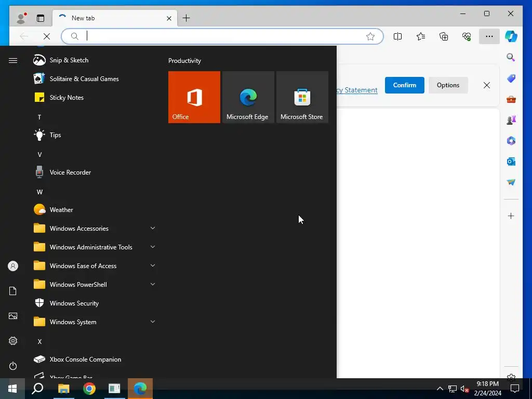Open Browser essentials heart icon

pos(467,36)
